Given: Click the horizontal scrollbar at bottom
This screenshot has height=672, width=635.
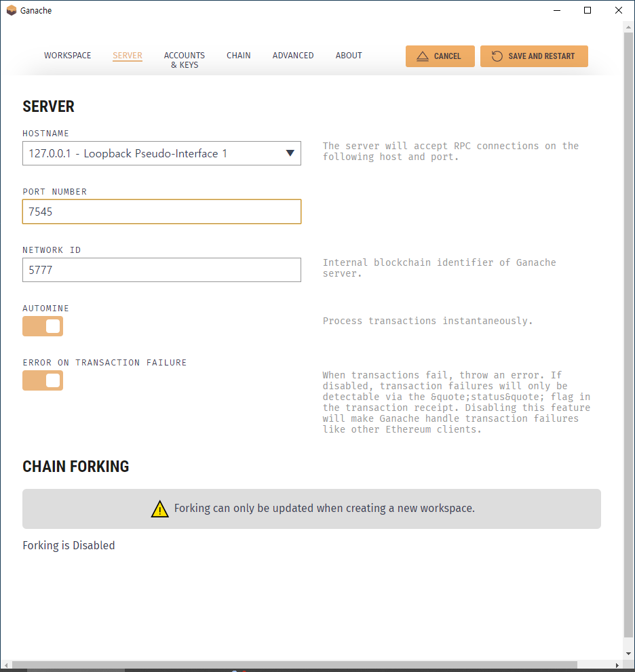Looking at the screenshot, I should (x=294, y=665).
